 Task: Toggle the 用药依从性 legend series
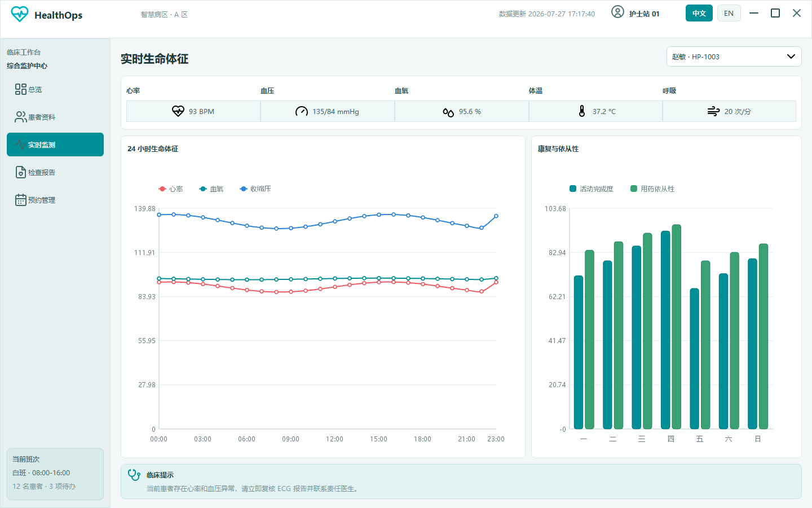click(652, 189)
